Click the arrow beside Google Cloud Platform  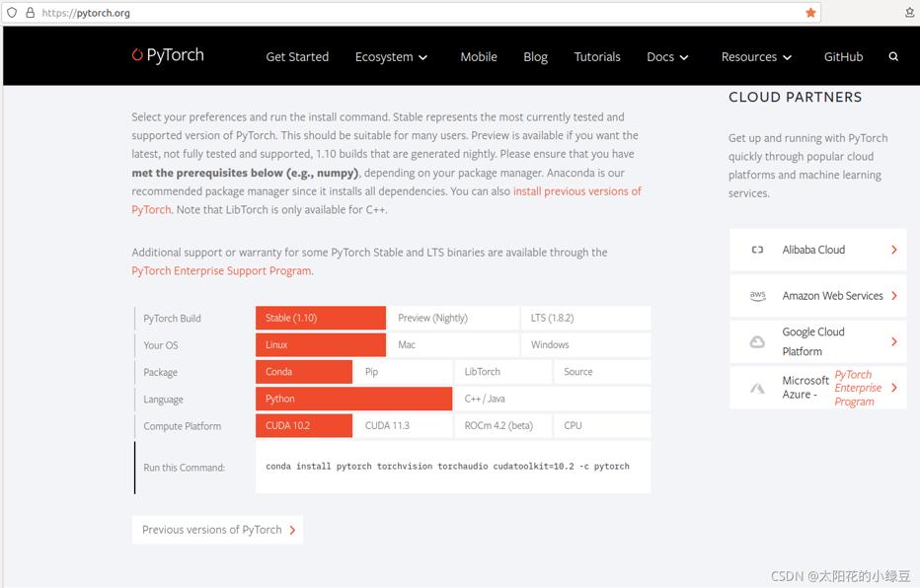893,341
